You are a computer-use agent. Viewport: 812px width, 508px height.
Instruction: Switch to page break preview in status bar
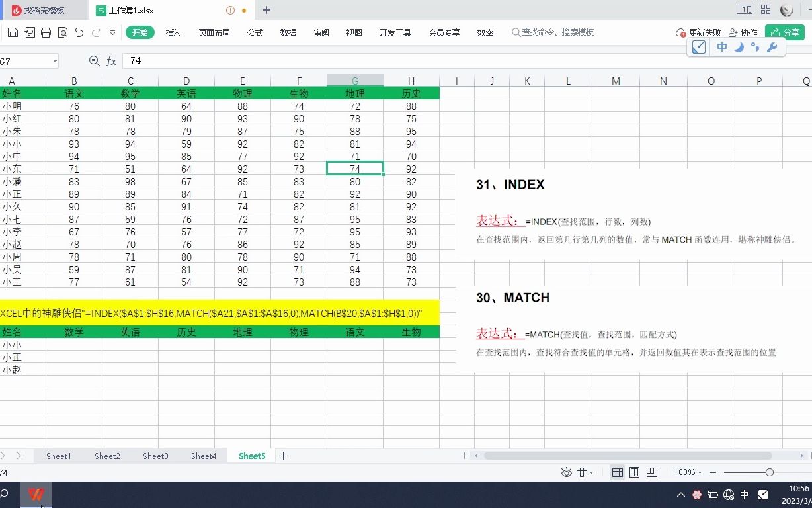pyautogui.click(x=652, y=472)
